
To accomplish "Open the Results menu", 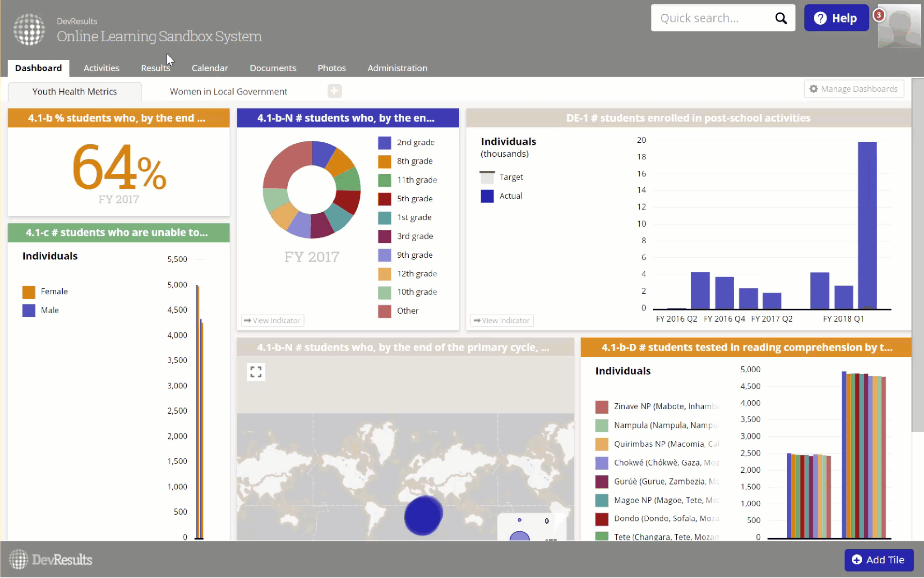I will point(155,68).
